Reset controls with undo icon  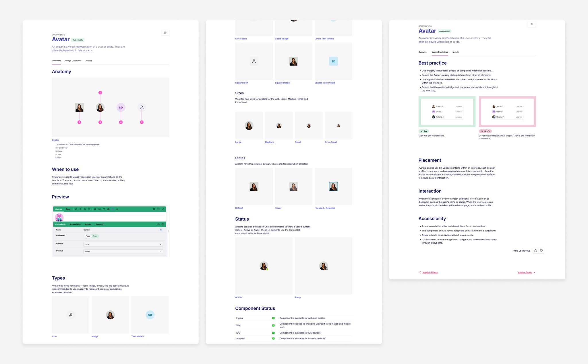pyautogui.click(x=161, y=230)
